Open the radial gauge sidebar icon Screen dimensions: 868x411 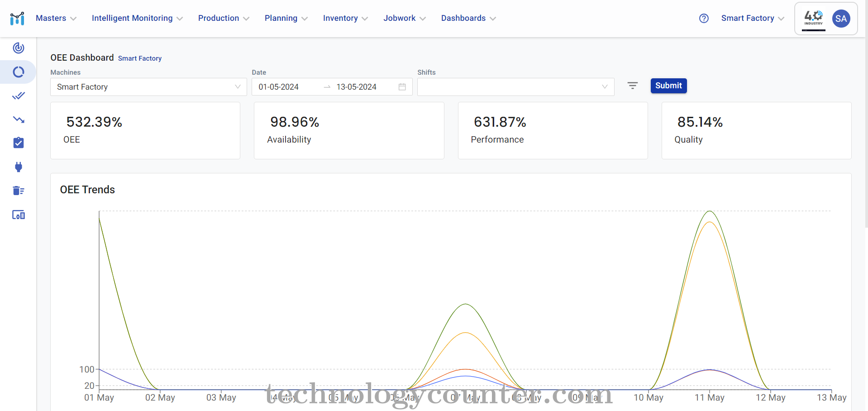click(x=19, y=48)
